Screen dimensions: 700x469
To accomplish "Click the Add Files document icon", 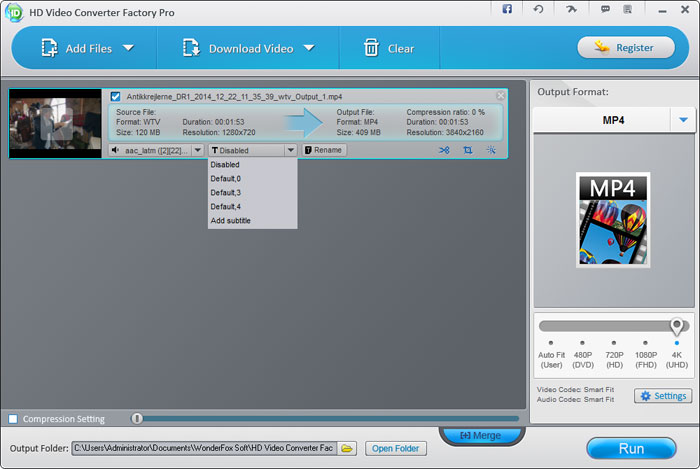I will coord(50,48).
